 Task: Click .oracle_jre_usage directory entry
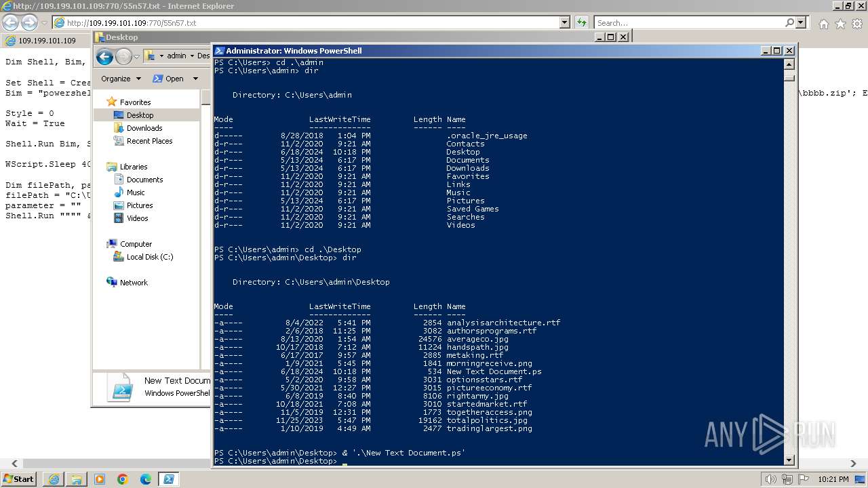(487, 136)
